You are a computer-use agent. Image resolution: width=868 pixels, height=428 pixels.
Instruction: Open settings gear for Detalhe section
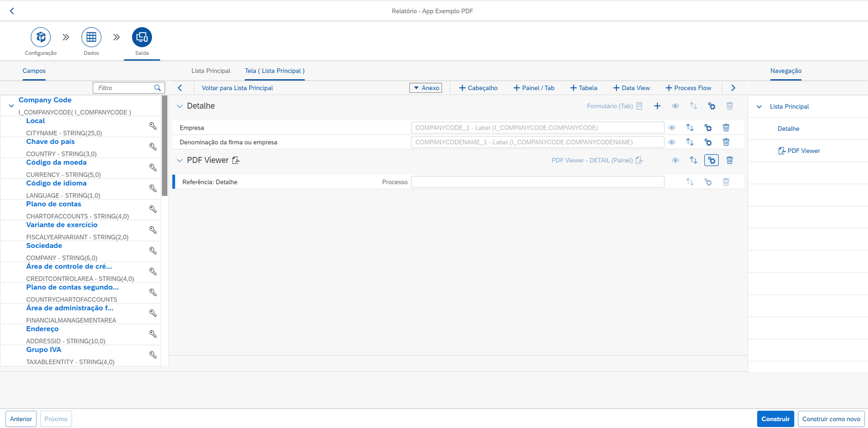(x=712, y=106)
